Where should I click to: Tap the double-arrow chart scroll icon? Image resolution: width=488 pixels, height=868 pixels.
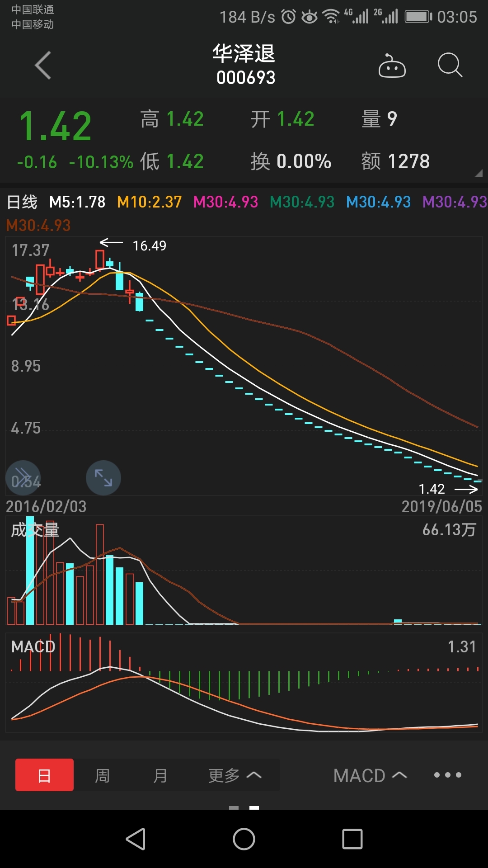(23, 478)
